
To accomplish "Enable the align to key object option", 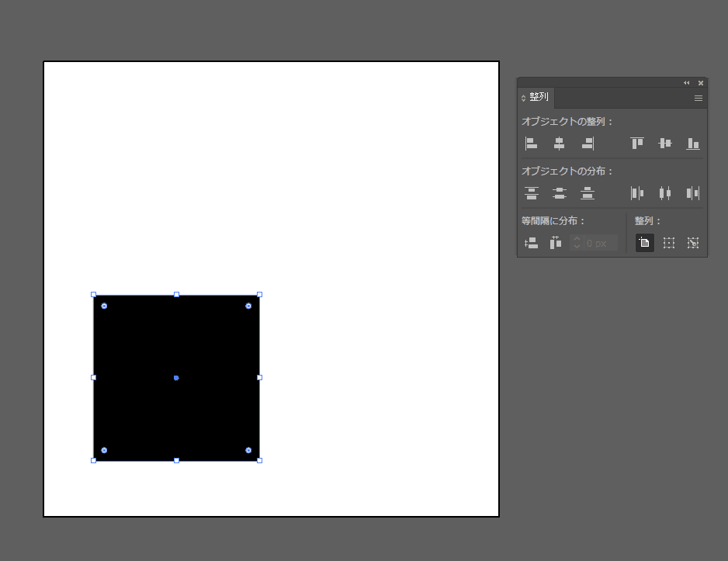I will 693,243.
